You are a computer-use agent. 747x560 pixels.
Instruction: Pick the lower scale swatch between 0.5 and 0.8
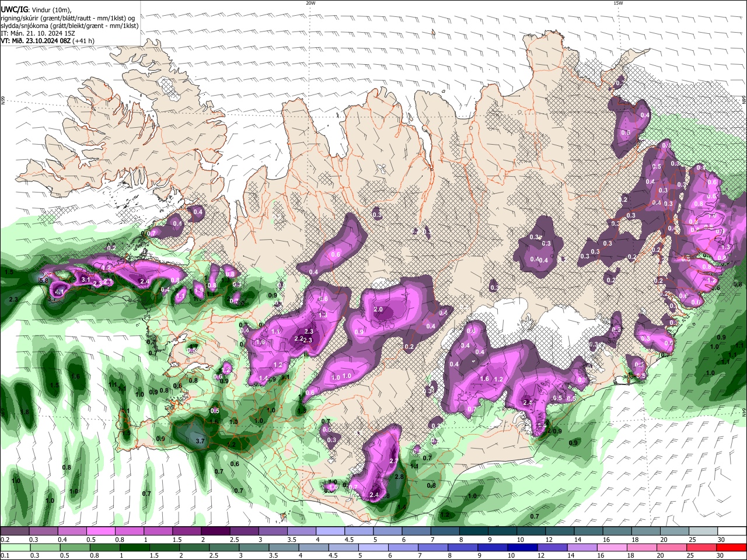click(x=75, y=548)
